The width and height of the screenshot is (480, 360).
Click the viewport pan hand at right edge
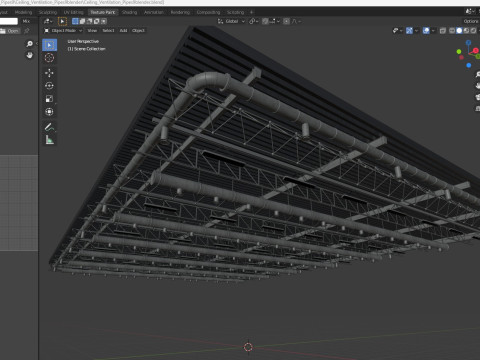(x=477, y=86)
